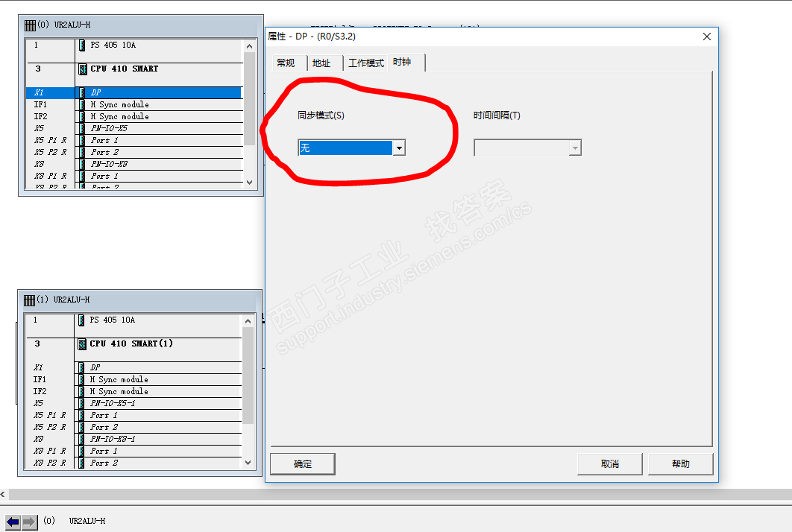Click (1) UR2ALU-H rack title bar
792x532 pixels.
[140, 300]
